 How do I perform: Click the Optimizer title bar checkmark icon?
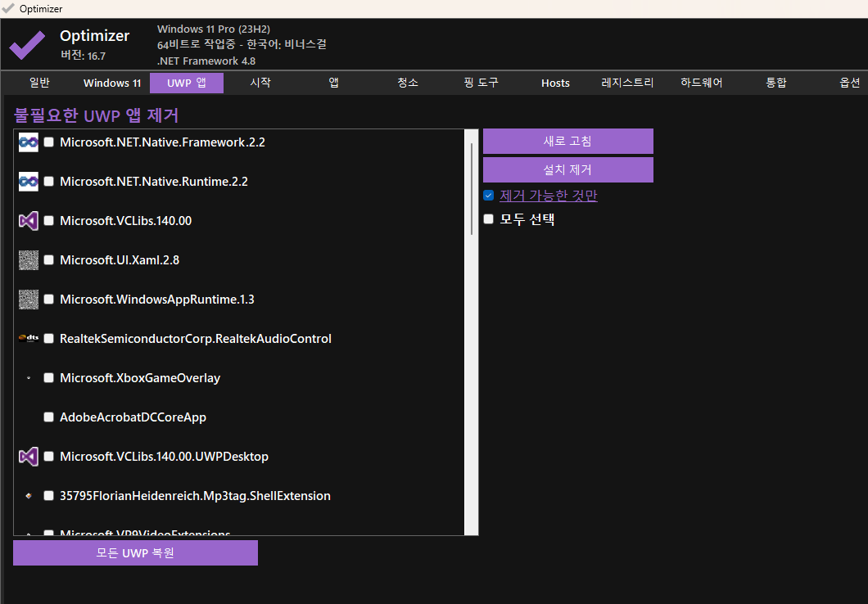click(8, 8)
